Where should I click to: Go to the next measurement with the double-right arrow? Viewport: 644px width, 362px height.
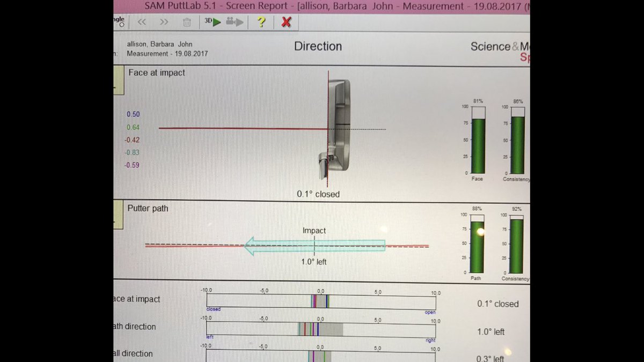(x=164, y=22)
